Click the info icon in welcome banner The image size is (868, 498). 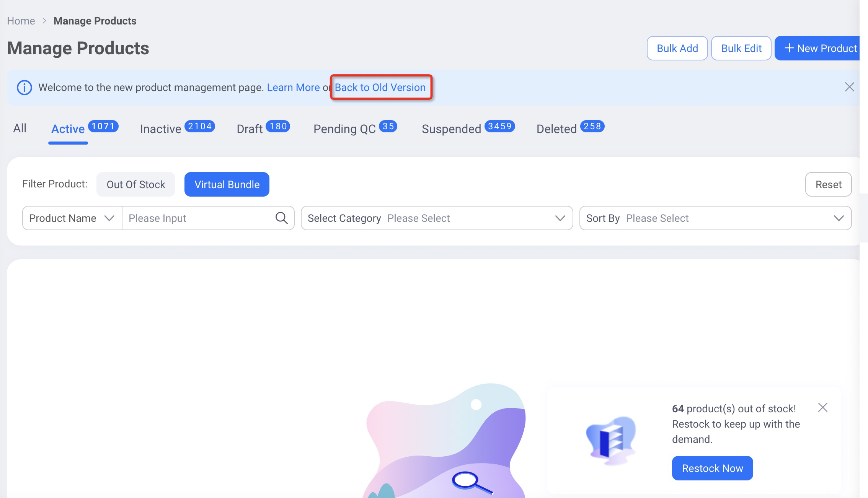(24, 88)
